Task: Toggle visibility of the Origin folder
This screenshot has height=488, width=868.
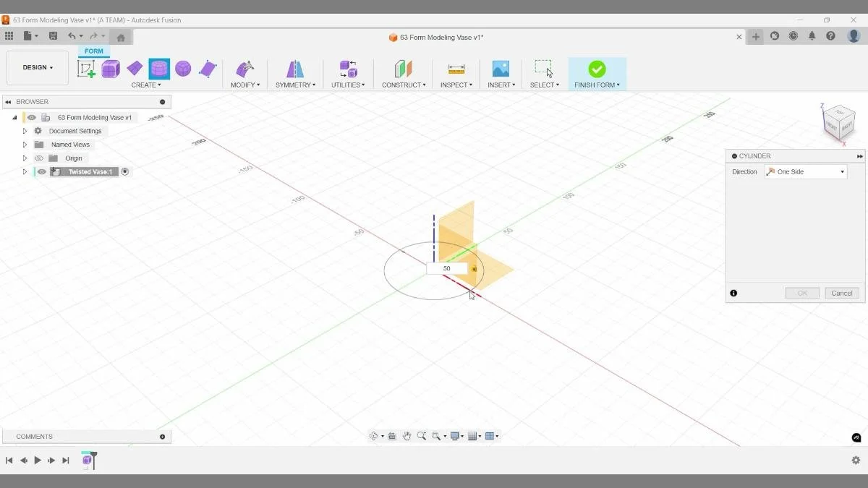Action: (40, 158)
